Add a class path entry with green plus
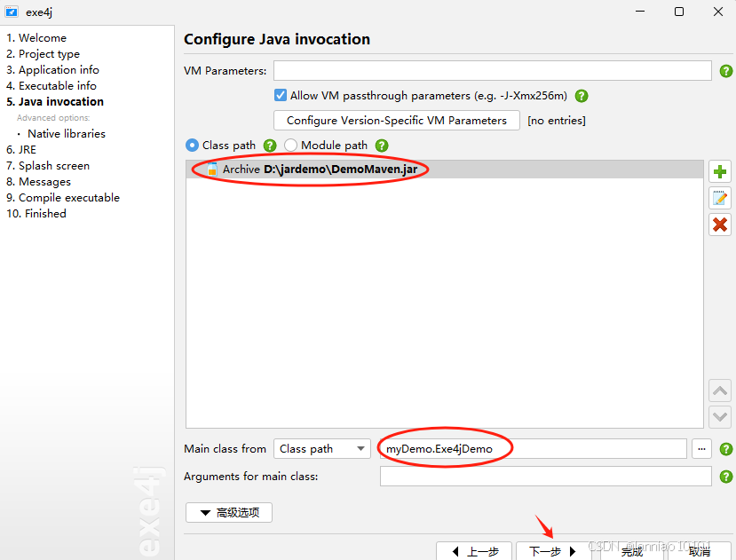The width and height of the screenshot is (736, 560). (x=719, y=172)
